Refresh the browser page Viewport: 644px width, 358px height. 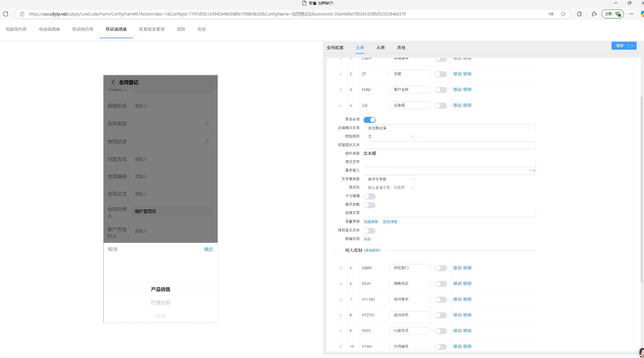pyautogui.click(x=6, y=14)
